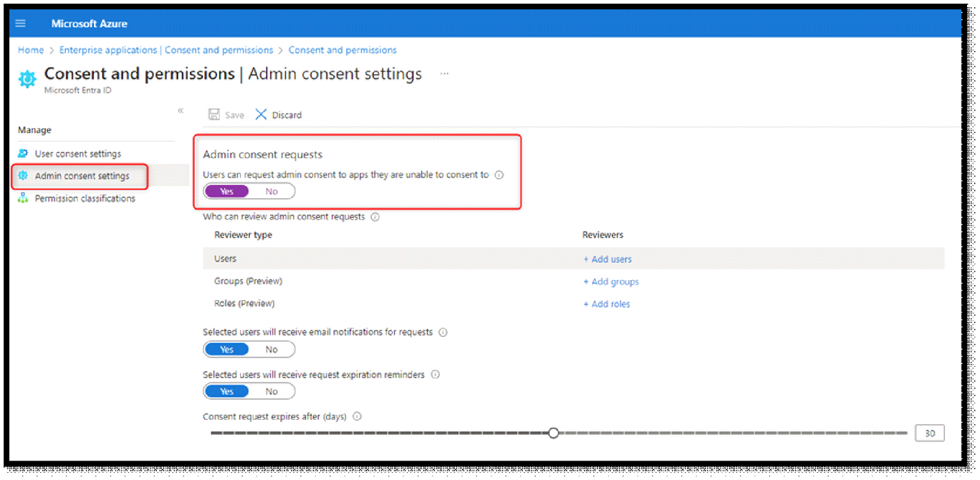This screenshot has height=480, width=980.
Task: Click the consent expiry days slider handle
Action: coord(553,433)
